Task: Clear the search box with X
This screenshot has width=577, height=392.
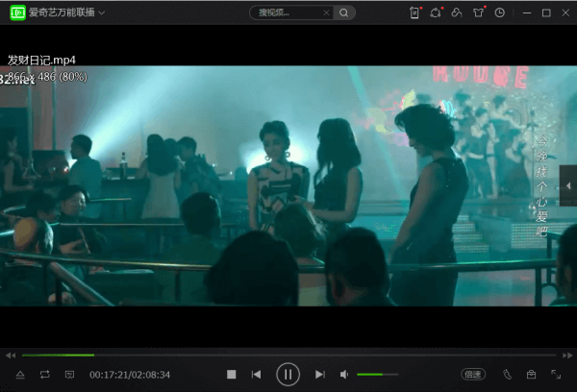Action: coord(326,12)
